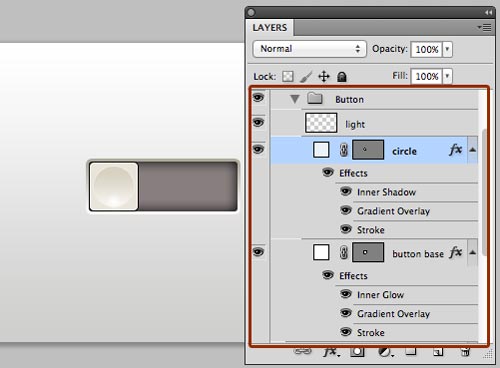
Task: Open the Layers panel flyout menu
Action: tap(485, 27)
